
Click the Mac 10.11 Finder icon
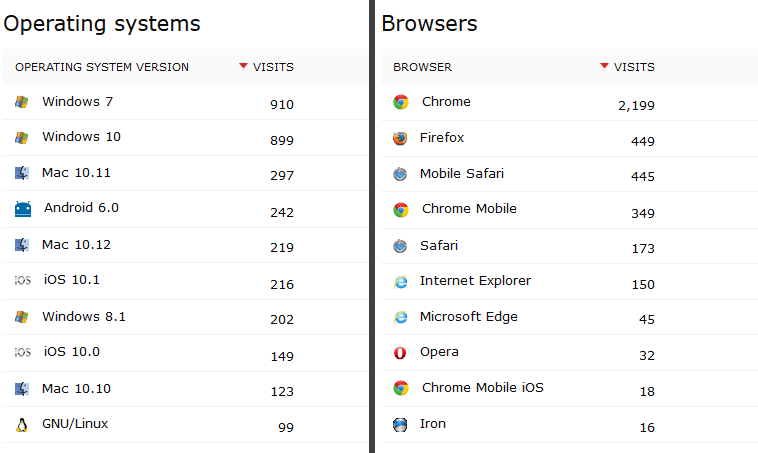point(22,173)
